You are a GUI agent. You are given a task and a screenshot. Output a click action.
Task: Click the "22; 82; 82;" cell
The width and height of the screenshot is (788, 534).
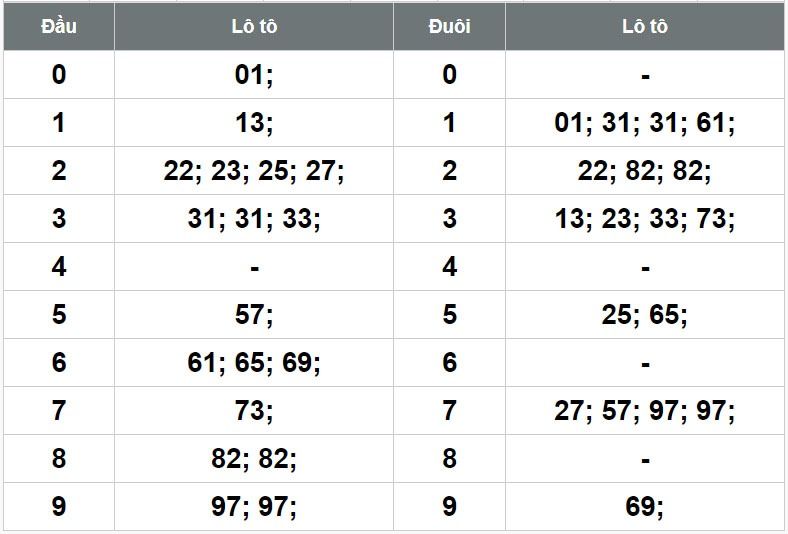point(645,171)
